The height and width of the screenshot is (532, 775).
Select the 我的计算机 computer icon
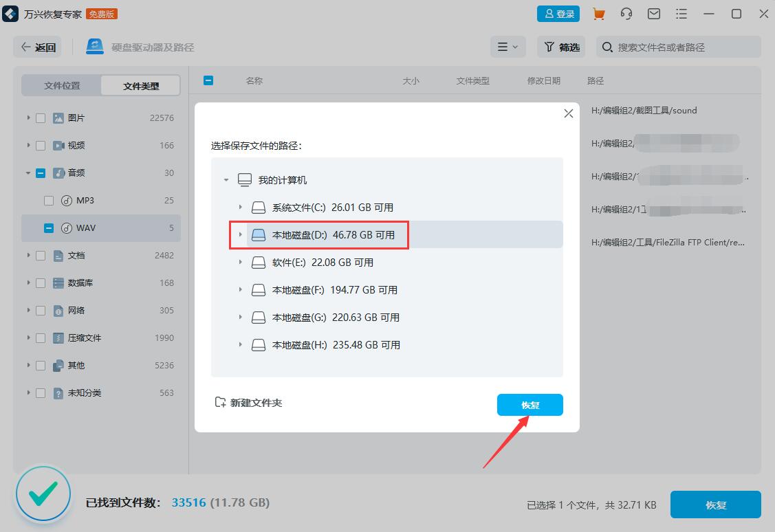(x=245, y=180)
